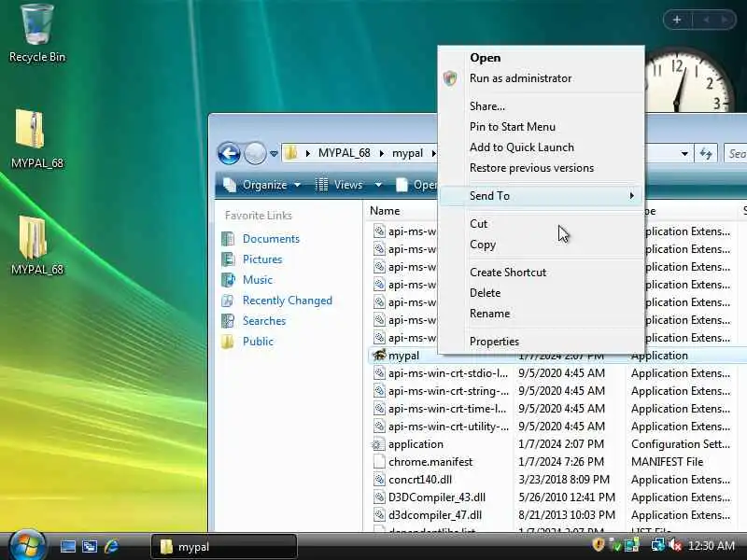The width and height of the screenshot is (747, 560).
Task: Select the api-ms-win-crt-string file
Action: click(x=440, y=391)
